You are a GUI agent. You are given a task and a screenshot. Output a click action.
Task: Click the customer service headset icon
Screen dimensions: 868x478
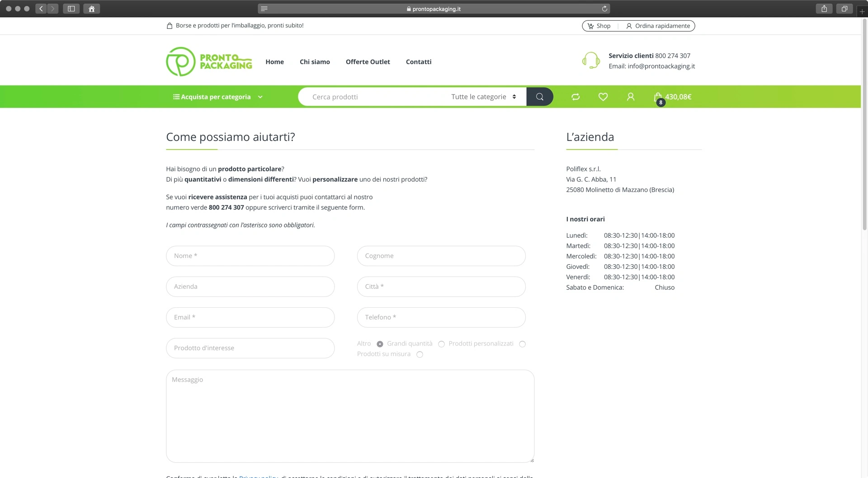(x=591, y=61)
